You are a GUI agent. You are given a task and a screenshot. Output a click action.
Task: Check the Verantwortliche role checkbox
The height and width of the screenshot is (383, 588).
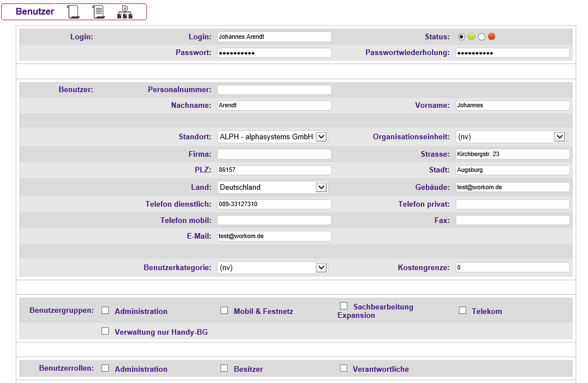343,368
